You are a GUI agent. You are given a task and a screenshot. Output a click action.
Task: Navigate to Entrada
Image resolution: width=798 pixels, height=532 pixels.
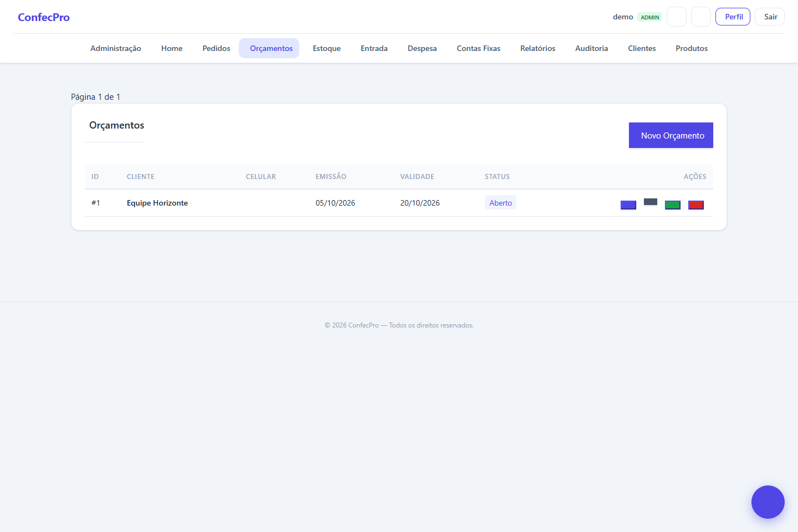pos(374,48)
